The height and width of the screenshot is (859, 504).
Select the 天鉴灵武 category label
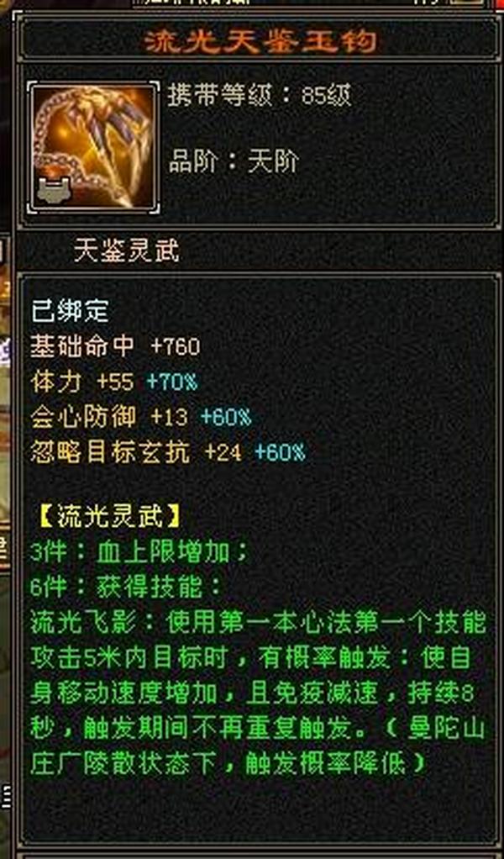tap(126, 252)
